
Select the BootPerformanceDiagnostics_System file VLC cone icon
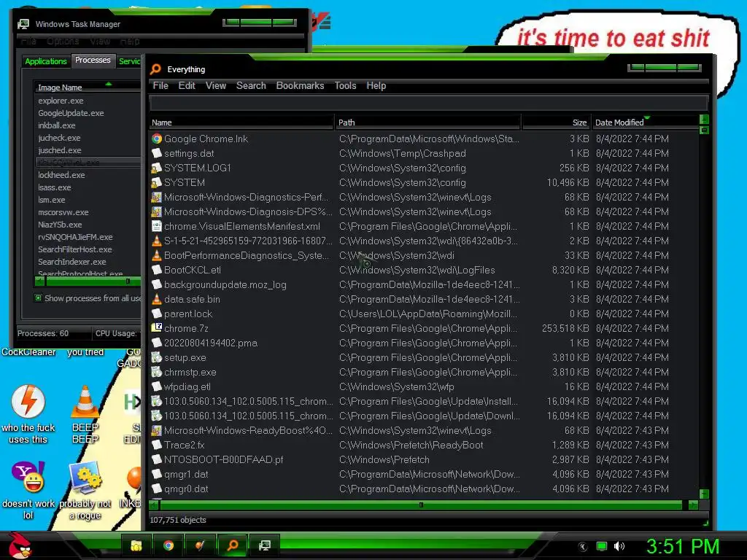(157, 255)
